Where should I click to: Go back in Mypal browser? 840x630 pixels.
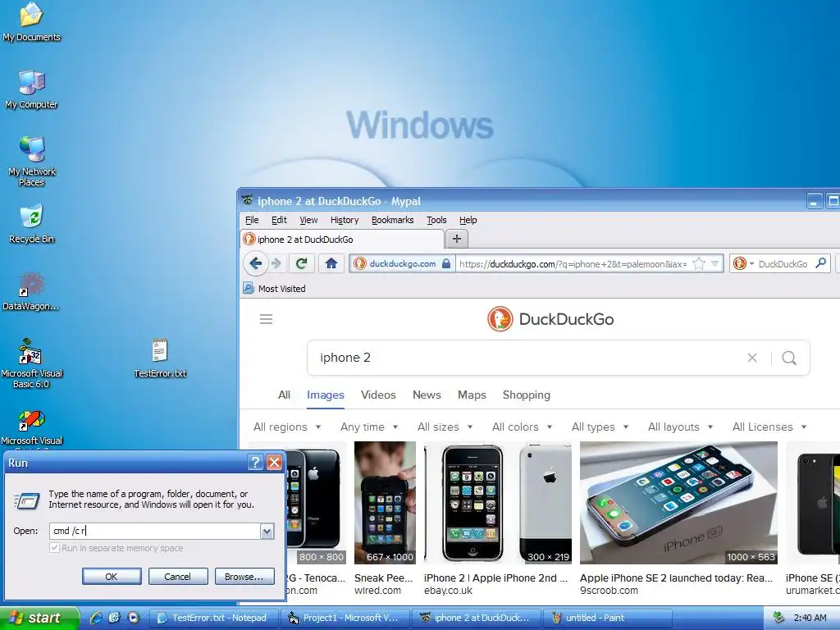pyautogui.click(x=256, y=263)
